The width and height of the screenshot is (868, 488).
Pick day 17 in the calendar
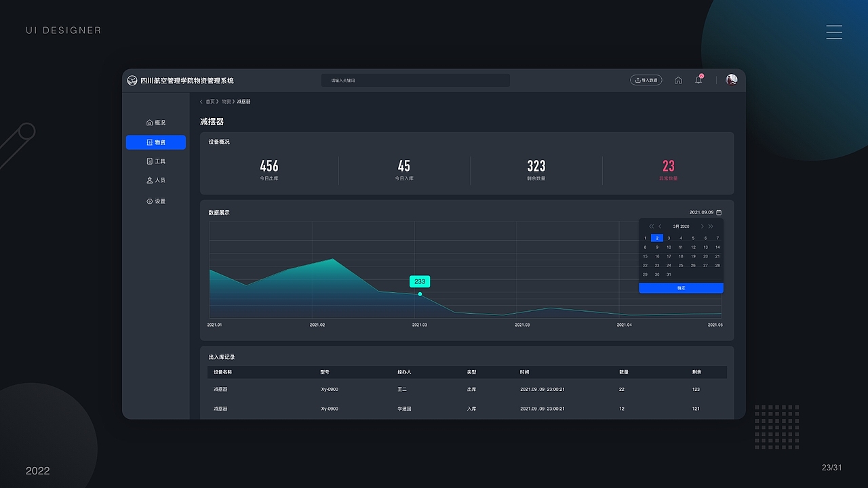[669, 256]
